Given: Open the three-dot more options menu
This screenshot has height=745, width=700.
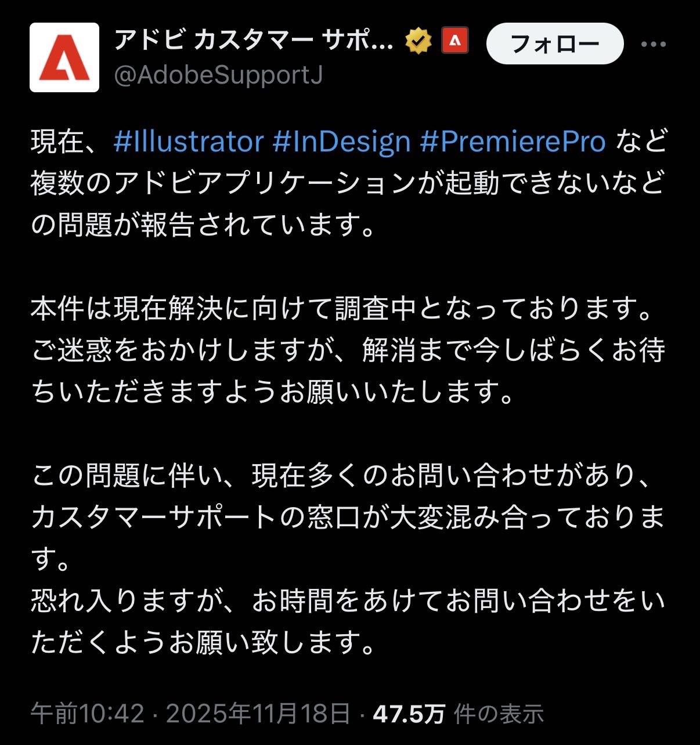Looking at the screenshot, I should click(653, 44).
